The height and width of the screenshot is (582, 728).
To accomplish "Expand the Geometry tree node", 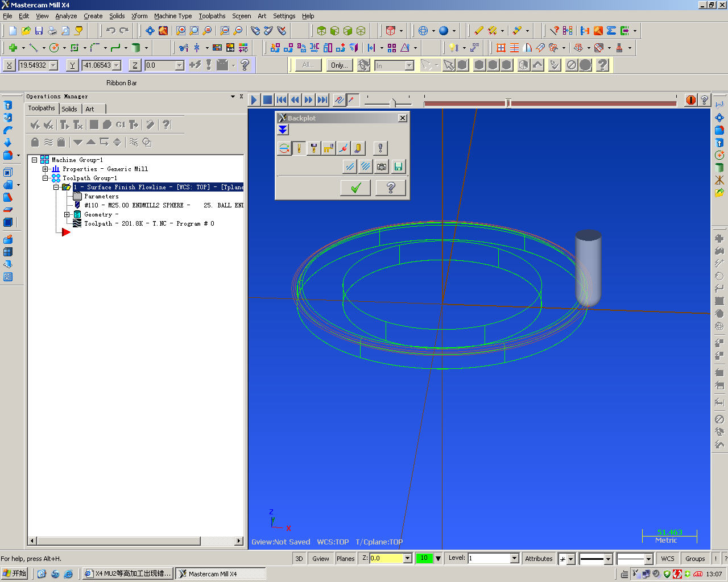I will (x=67, y=214).
